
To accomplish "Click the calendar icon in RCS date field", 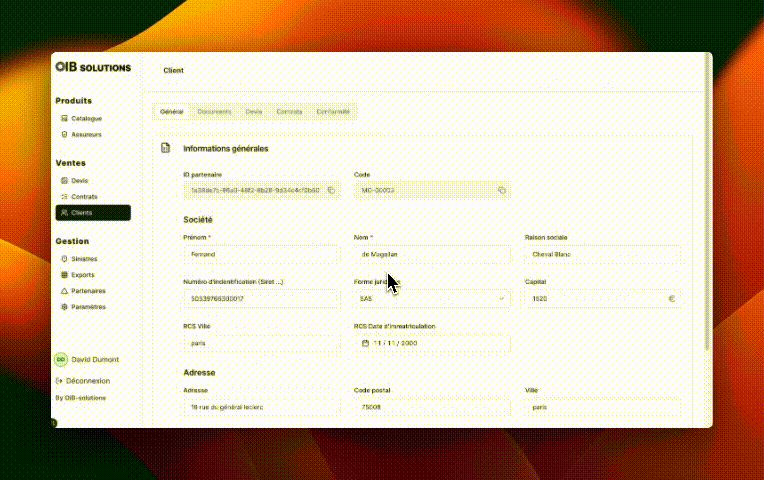I will [365, 343].
